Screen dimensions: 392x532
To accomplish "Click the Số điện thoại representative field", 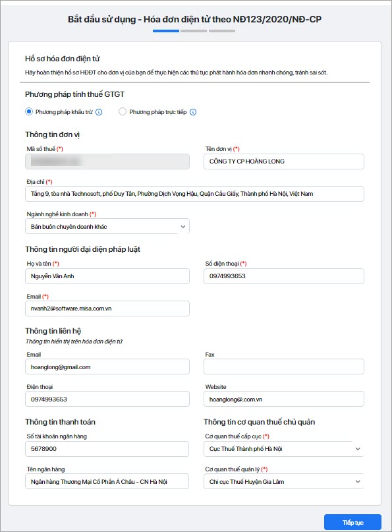I will tap(284, 276).
